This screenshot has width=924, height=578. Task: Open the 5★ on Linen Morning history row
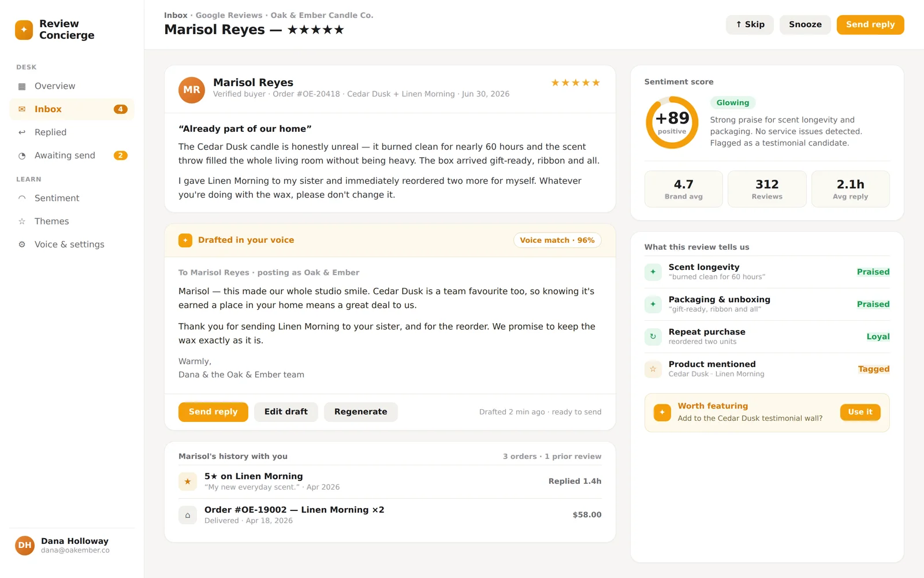(x=390, y=481)
